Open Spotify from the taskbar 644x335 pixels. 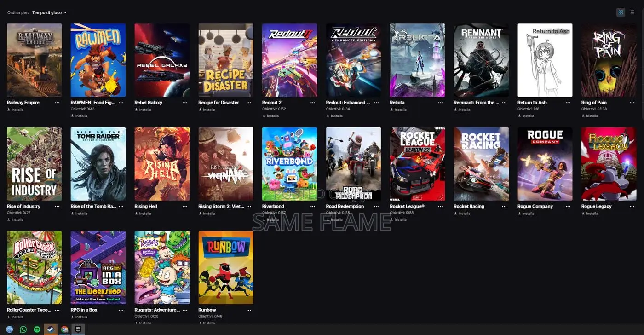point(37,329)
